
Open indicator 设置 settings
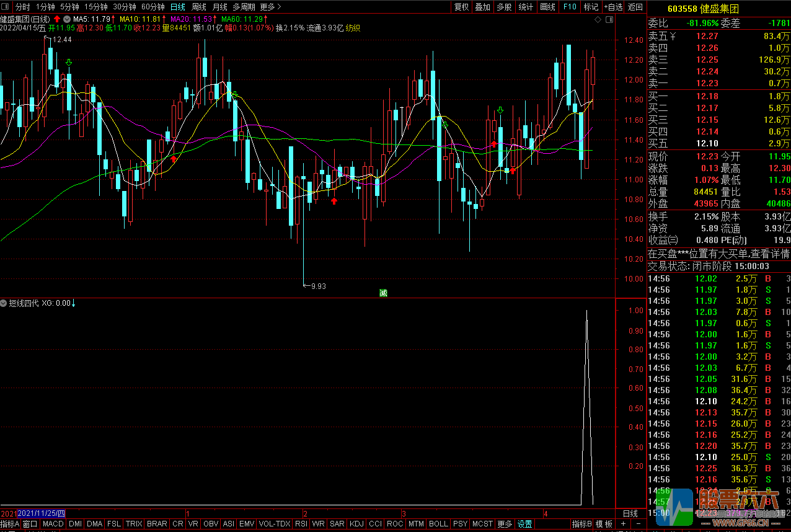click(525, 524)
